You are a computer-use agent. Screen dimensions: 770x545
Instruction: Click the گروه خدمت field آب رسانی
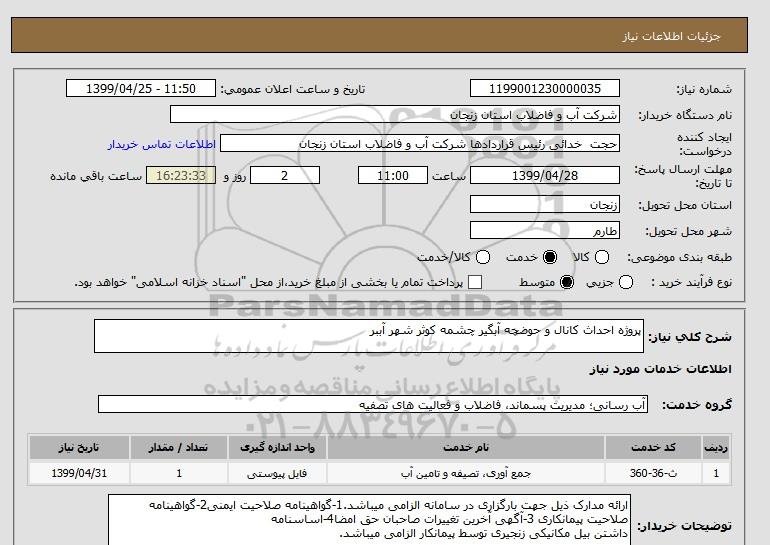click(373, 405)
